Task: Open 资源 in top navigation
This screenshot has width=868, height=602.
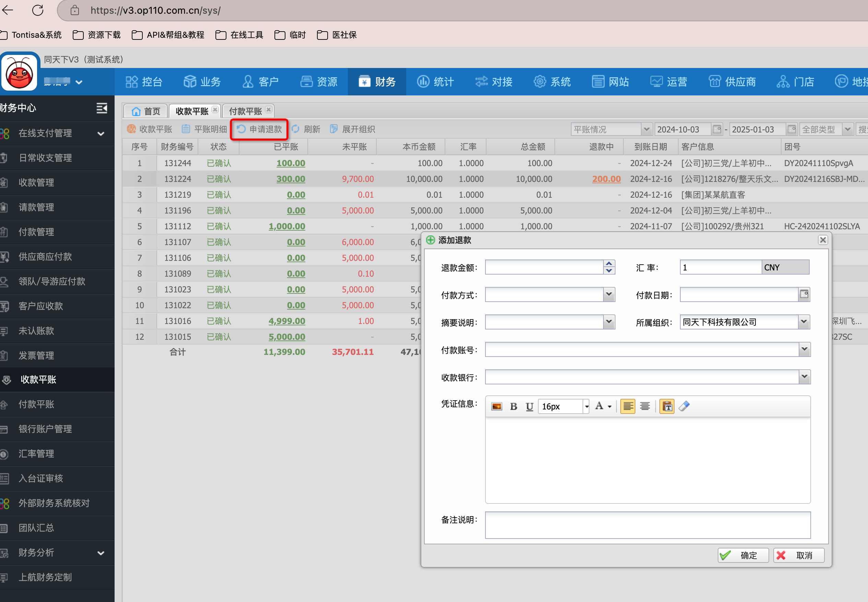Action: [x=319, y=81]
